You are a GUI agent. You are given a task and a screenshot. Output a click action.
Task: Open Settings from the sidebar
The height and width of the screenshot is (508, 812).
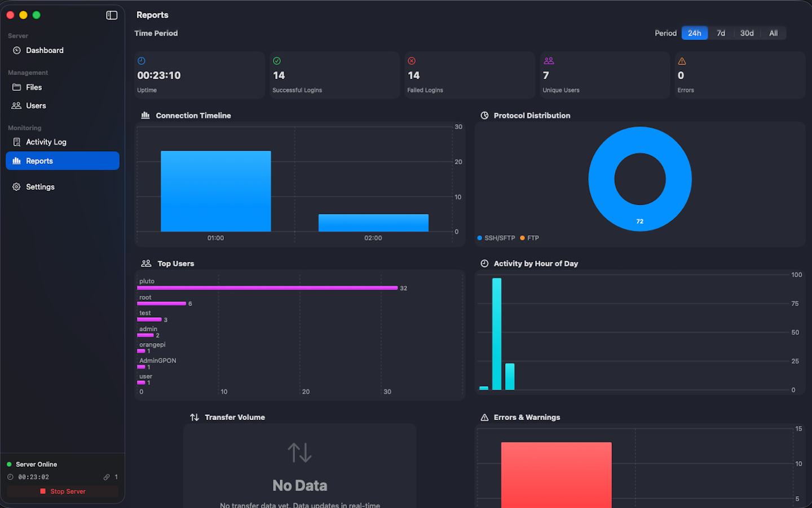tap(40, 187)
